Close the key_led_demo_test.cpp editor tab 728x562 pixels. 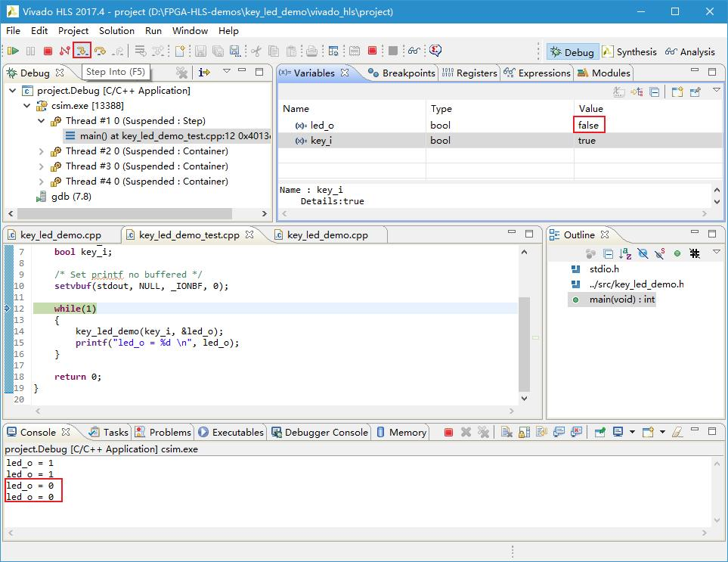coord(249,234)
